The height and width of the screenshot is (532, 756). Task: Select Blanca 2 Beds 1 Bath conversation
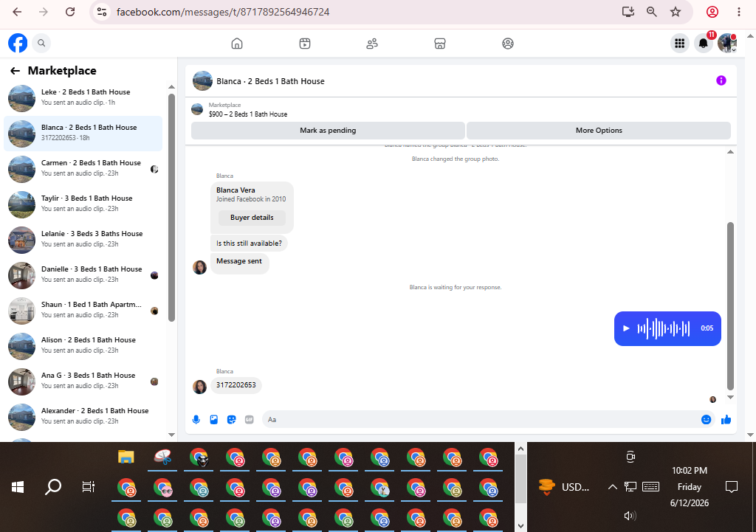pyautogui.click(x=83, y=134)
